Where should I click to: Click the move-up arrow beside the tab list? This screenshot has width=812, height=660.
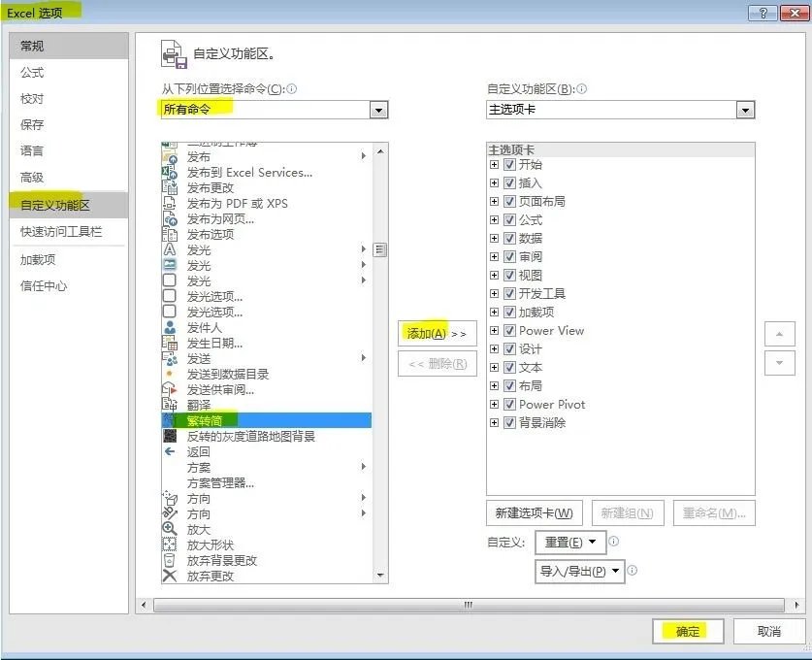(x=780, y=333)
